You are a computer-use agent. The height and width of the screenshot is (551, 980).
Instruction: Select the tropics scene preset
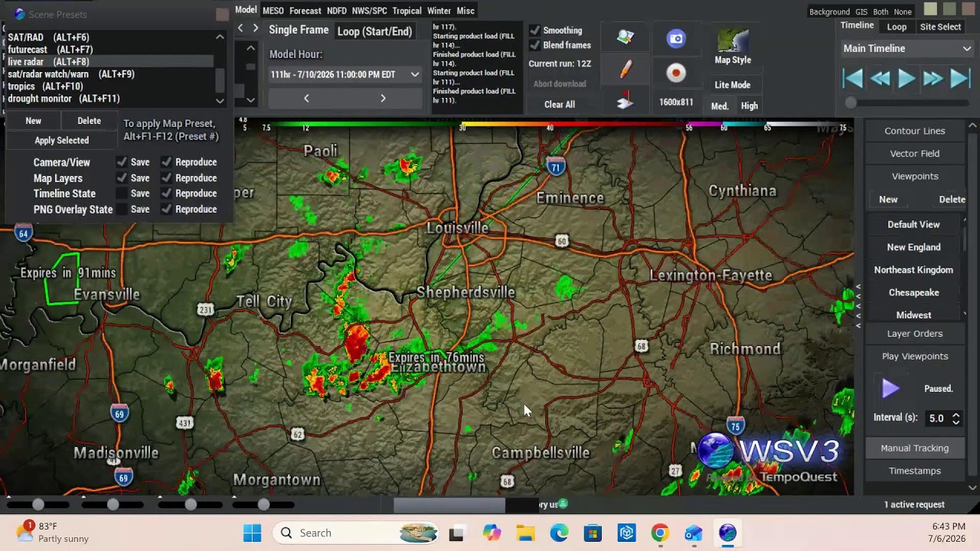click(45, 86)
